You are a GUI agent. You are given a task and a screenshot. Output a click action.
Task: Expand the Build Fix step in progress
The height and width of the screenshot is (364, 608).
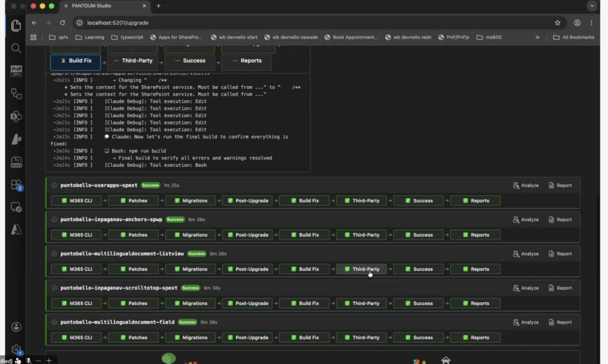[x=75, y=61]
